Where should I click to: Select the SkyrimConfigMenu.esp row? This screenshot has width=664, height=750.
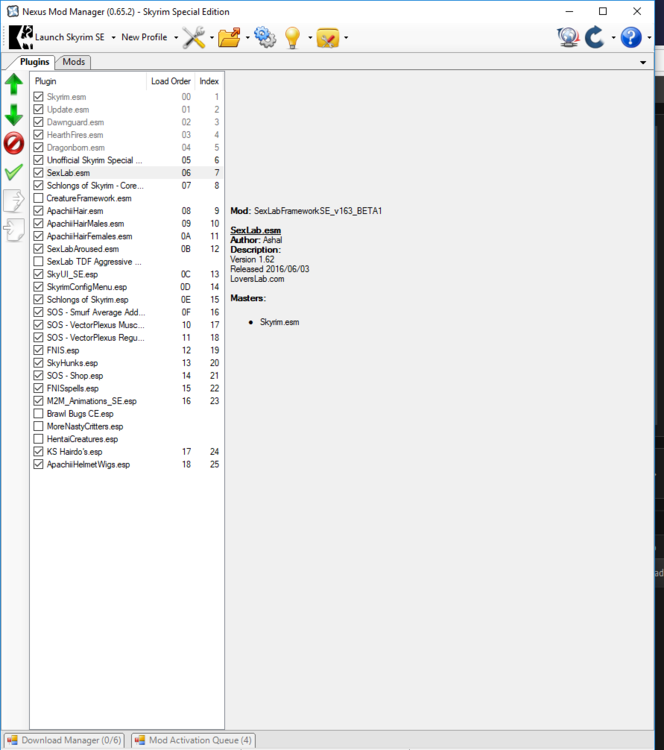point(127,287)
